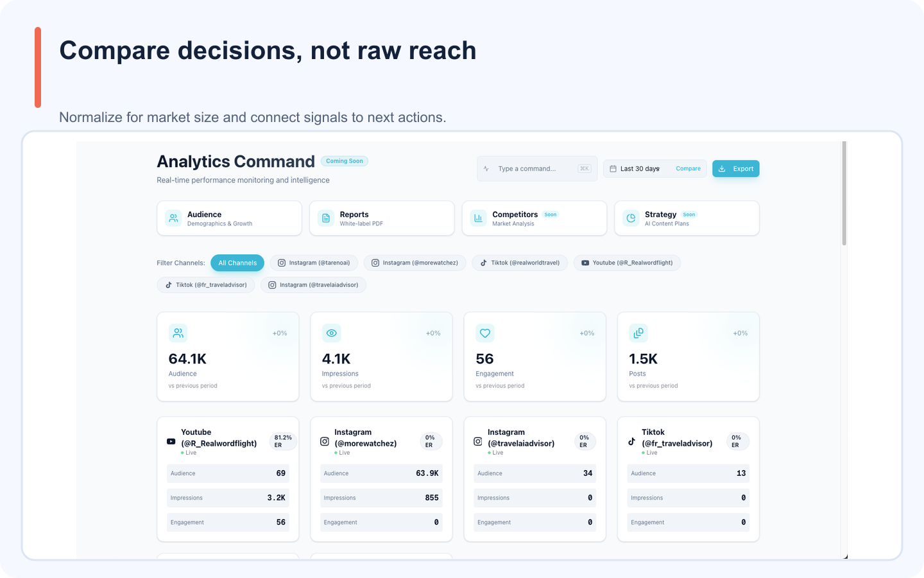The height and width of the screenshot is (578, 924).
Task: Filter by Tiktok (@fr_traveladvisor) chip
Action: pyautogui.click(x=206, y=285)
